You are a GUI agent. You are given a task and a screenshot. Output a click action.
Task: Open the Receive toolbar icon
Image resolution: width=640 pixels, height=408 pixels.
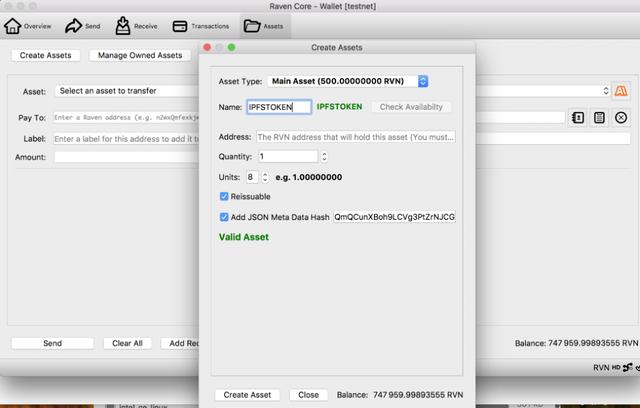(122, 26)
